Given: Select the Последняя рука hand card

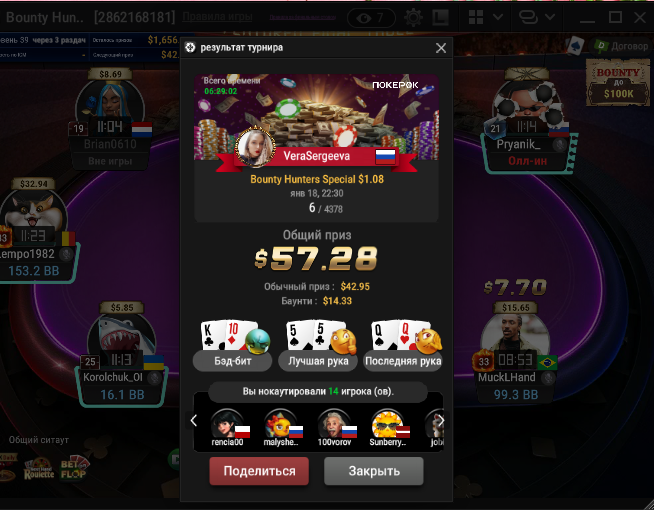Looking at the screenshot, I should [403, 346].
